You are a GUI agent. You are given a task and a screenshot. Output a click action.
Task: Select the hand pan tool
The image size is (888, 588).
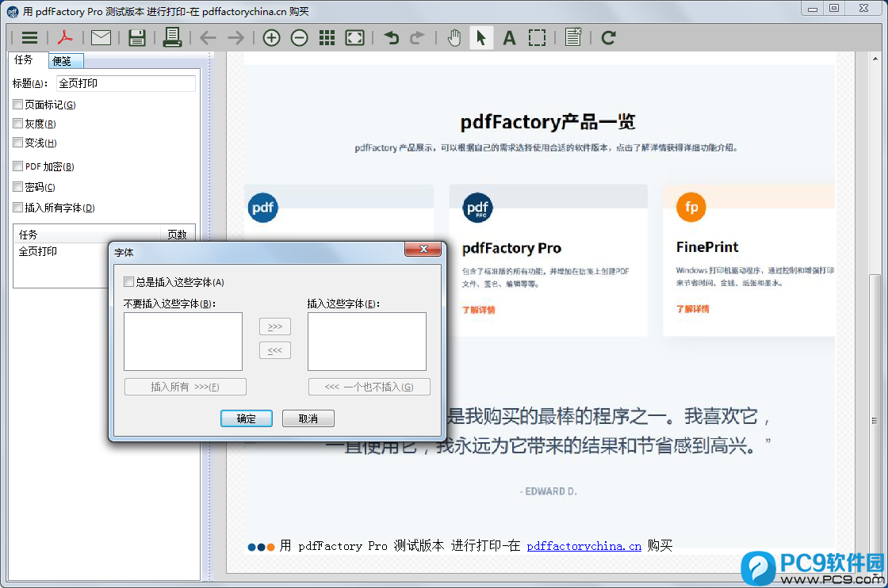click(454, 38)
